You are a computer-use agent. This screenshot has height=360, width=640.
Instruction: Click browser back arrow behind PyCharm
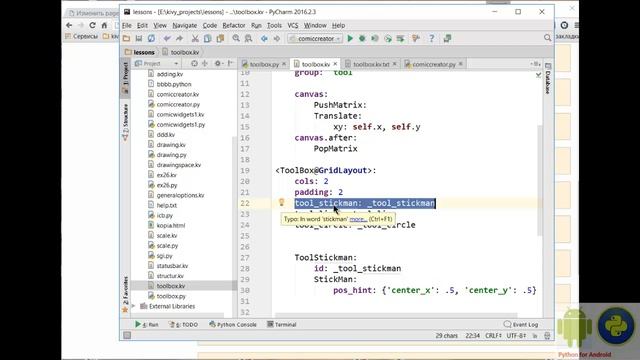click(x=69, y=25)
